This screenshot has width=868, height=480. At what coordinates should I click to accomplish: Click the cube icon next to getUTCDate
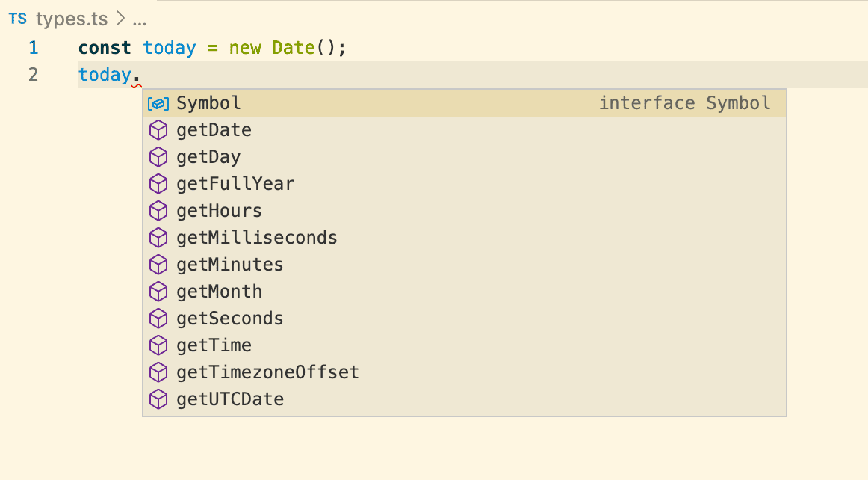coord(158,400)
